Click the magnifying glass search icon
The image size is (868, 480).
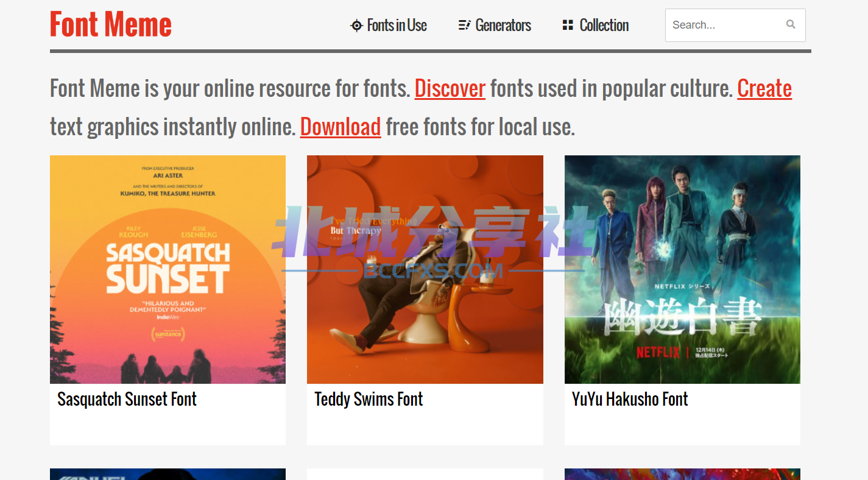click(791, 25)
